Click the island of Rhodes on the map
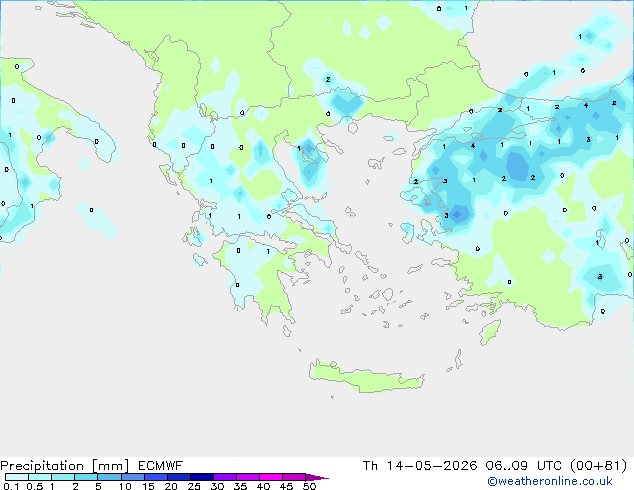The image size is (634, 490). click(490, 332)
